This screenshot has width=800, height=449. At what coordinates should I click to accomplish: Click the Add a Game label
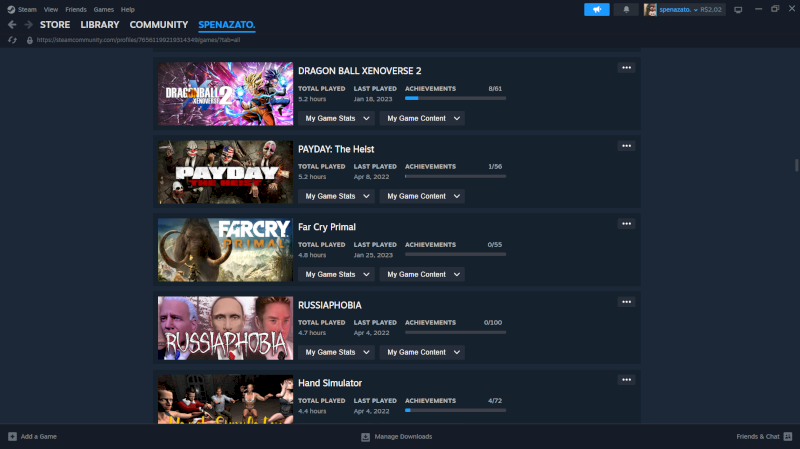click(x=39, y=436)
